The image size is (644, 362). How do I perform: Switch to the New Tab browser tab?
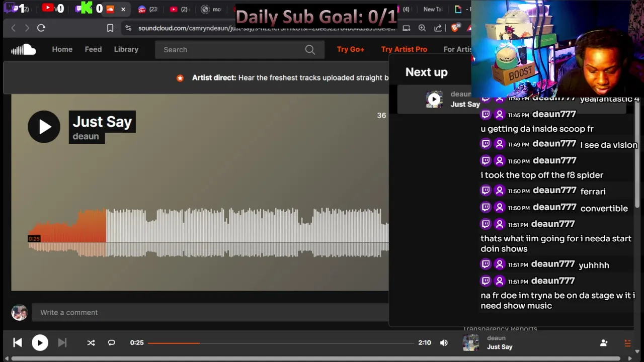[432, 9]
